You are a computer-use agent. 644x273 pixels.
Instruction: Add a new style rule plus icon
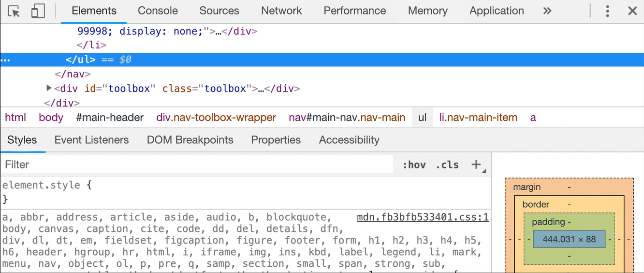[476, 165]
